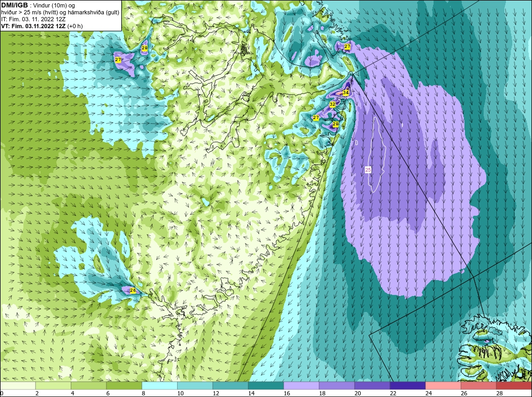Click the 0–2 m/s pale yellow legend swatch
Image resolution: width=532 pixels, height=397 pixels.
click(x=18, y=386)
